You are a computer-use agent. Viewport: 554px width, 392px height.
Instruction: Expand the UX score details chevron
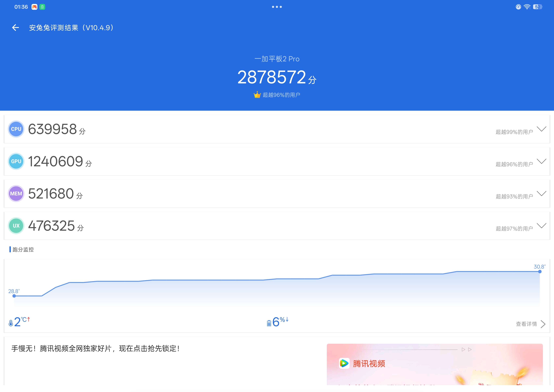(x=541, y=226)
